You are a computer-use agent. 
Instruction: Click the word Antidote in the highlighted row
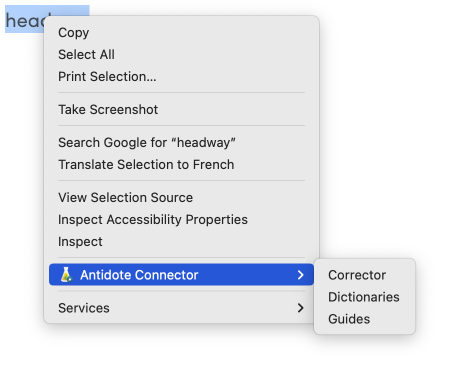[106, 275]
